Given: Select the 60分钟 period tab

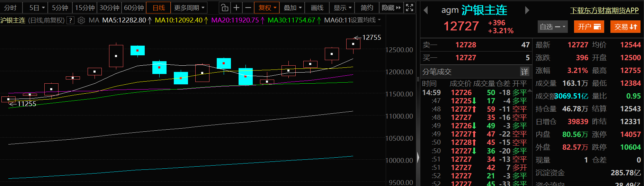Looking at the screenshot, I should tap(134, 8).
